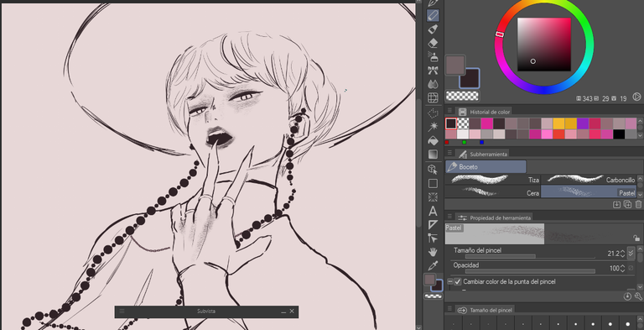644x330 pixels.
Task: Switch to Historial de color tab
Action: [x=485, y=112]
